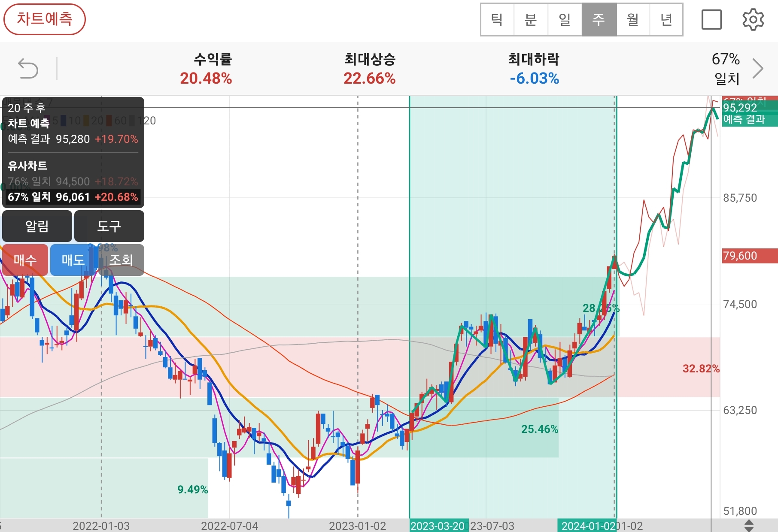Click the 51,800 axis label
Viewport: 778px width, 532px height.
pos(740,511)
